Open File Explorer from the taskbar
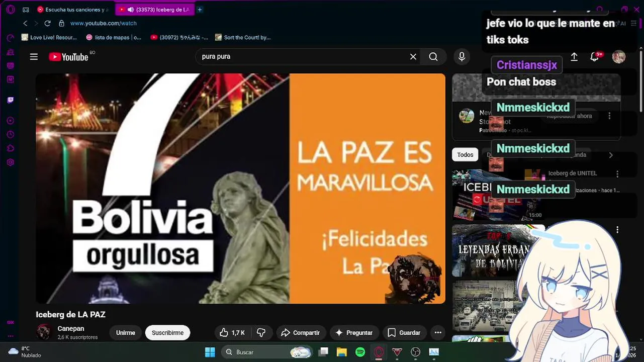The height and width of the screenshot is (362, 644). point(342,352)
